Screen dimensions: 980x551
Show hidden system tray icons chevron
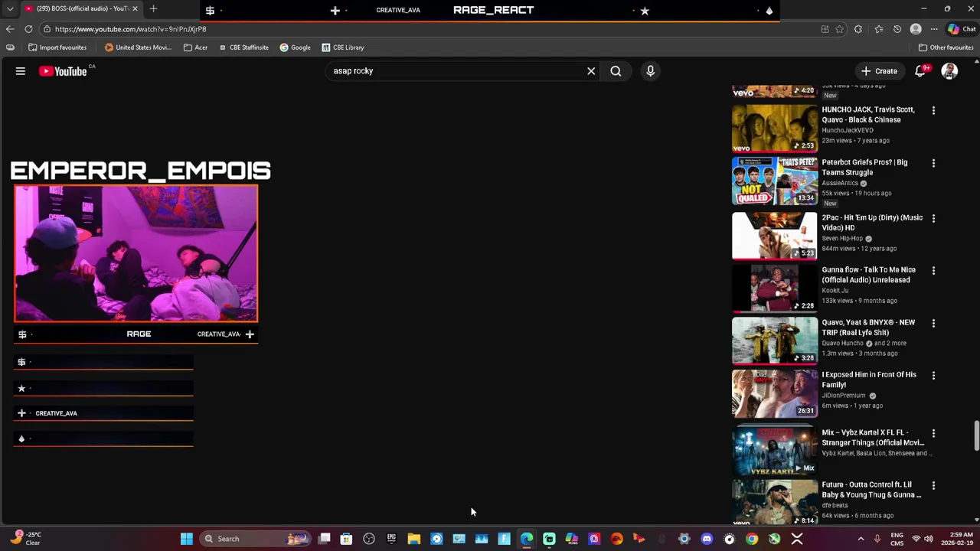click(x=861, y=539)
